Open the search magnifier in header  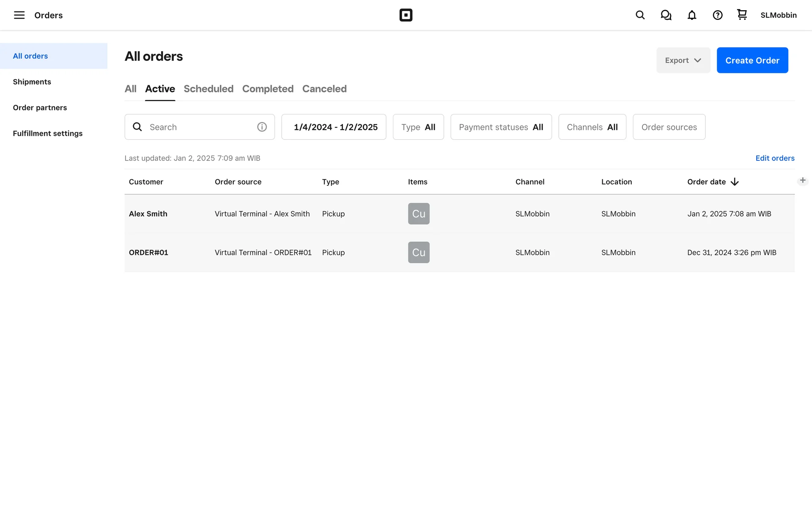640,15
